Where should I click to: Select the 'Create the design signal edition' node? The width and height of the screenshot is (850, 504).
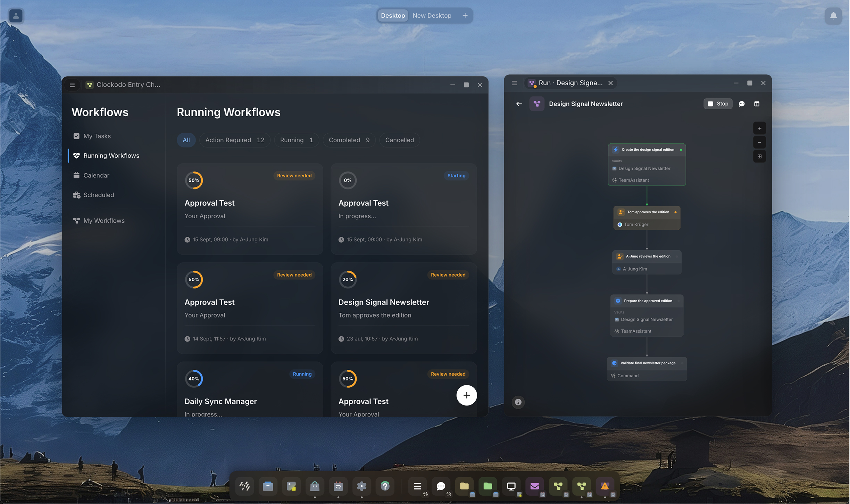(x=647, y=165)
